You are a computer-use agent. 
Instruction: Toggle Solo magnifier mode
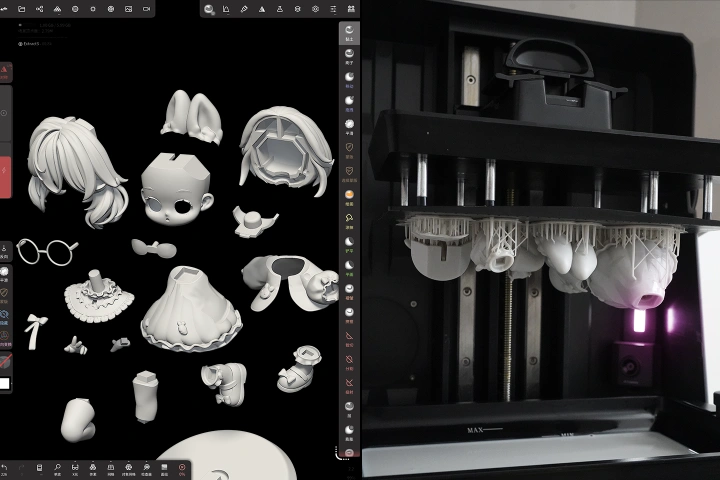[57, 469]
